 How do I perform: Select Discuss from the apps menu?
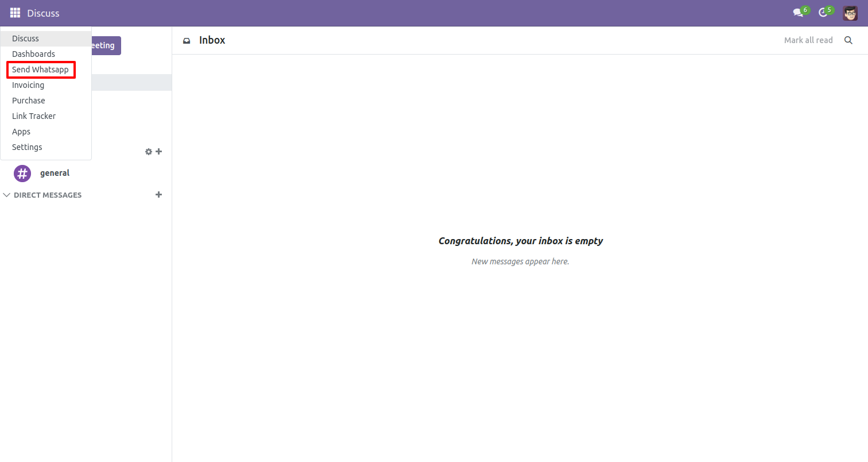coord(46,38)
